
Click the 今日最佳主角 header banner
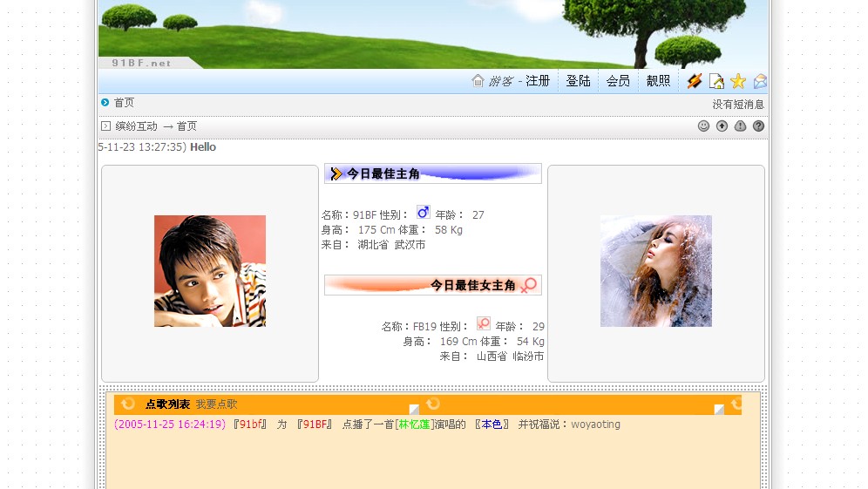click(433, 173)
